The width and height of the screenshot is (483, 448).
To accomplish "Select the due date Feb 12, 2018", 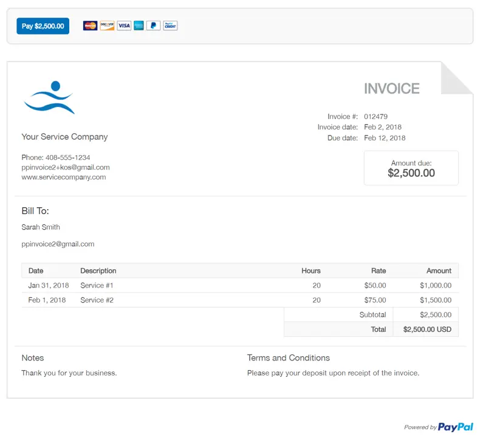I will coord(385,138).
